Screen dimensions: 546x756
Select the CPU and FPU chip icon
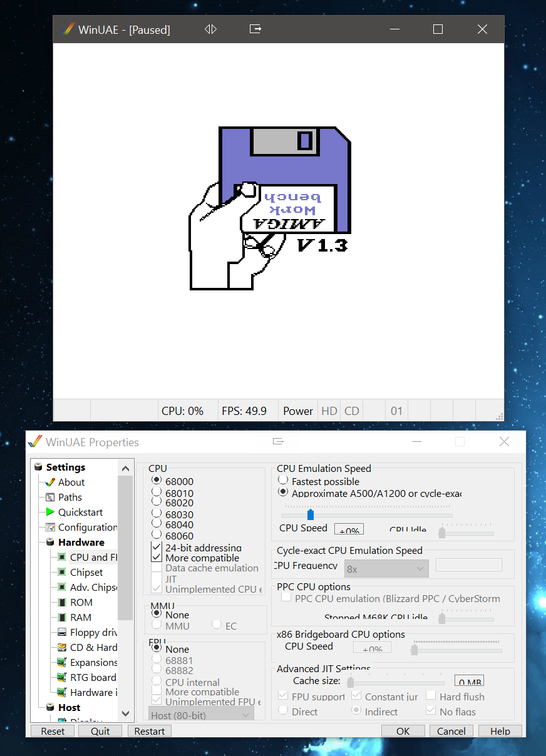[x=62, y=557]
